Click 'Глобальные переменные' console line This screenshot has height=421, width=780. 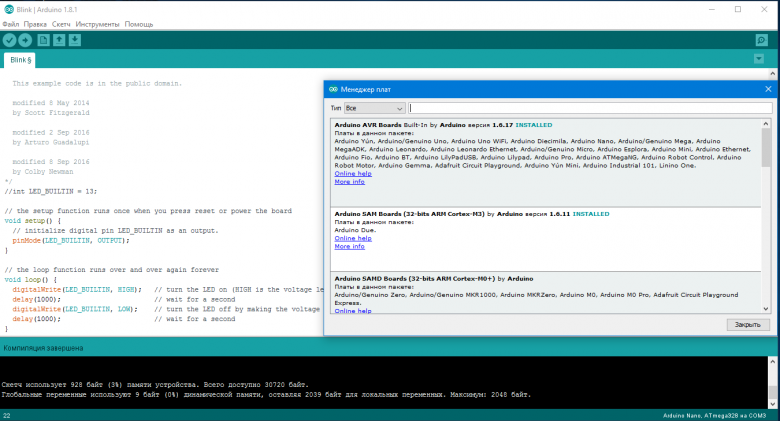[266, 395]
